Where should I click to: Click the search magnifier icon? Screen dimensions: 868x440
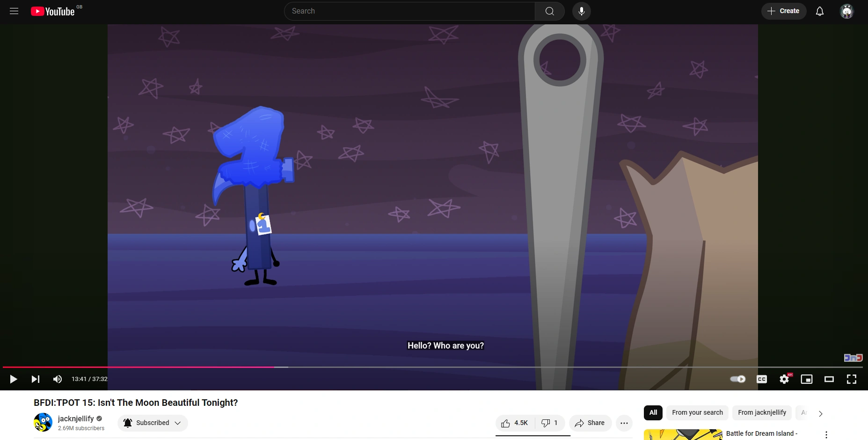click(x=549, y=11)
